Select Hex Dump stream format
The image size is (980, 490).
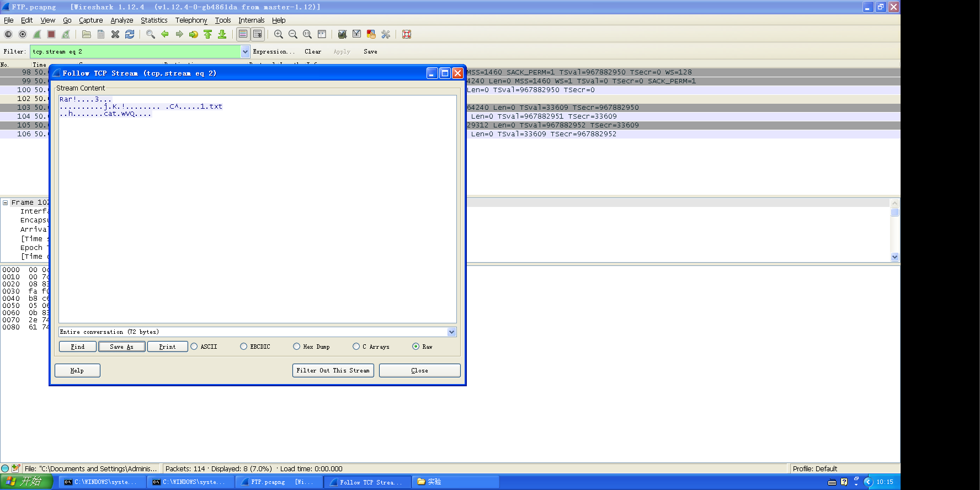pyautogui.click(x=311, y=347)
